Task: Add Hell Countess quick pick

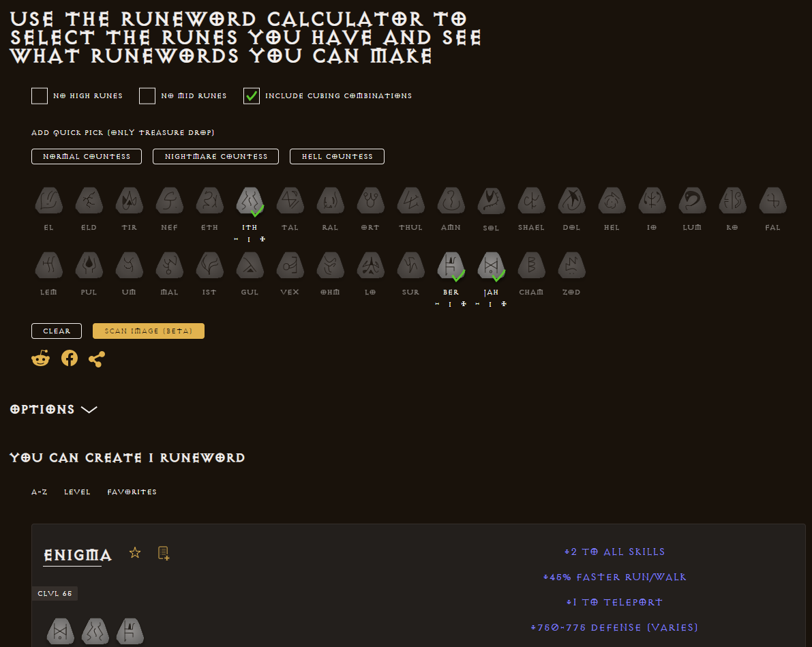Action: (337, 157)
